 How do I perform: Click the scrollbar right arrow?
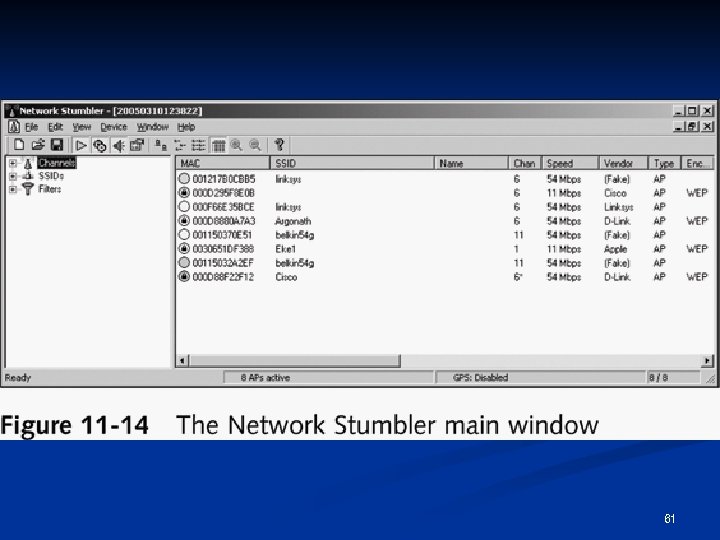(708, 360)
